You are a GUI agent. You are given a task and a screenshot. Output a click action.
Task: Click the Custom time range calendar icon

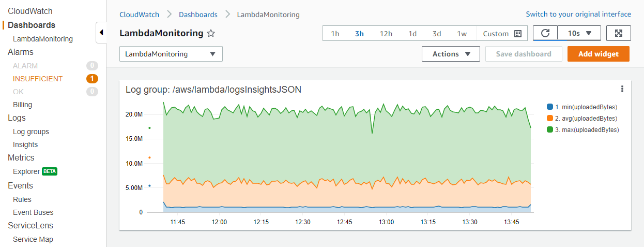click(x=518, y=34)
